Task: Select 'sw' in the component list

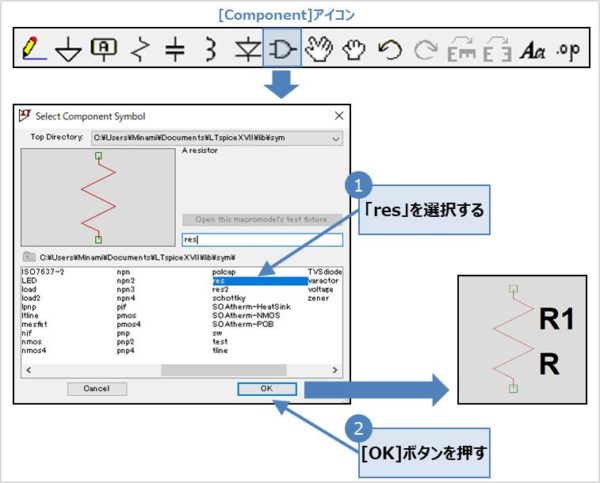Action: [x=217, y=333]
